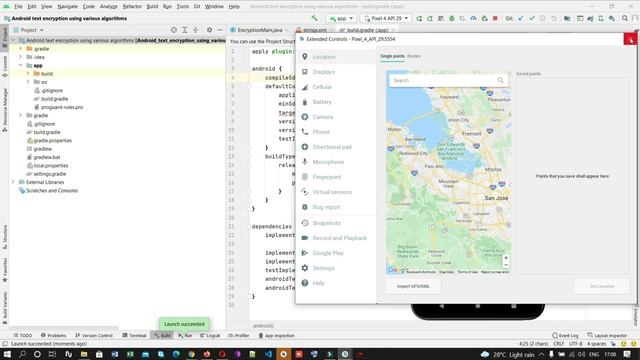Click the Task View taskbar icon

click(x=52, y=354)
